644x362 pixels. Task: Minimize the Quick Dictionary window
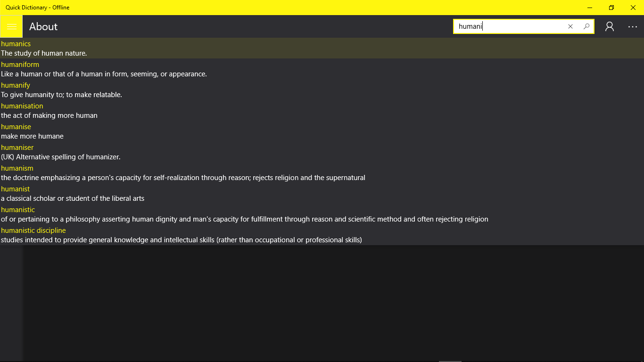click(590, 8)
